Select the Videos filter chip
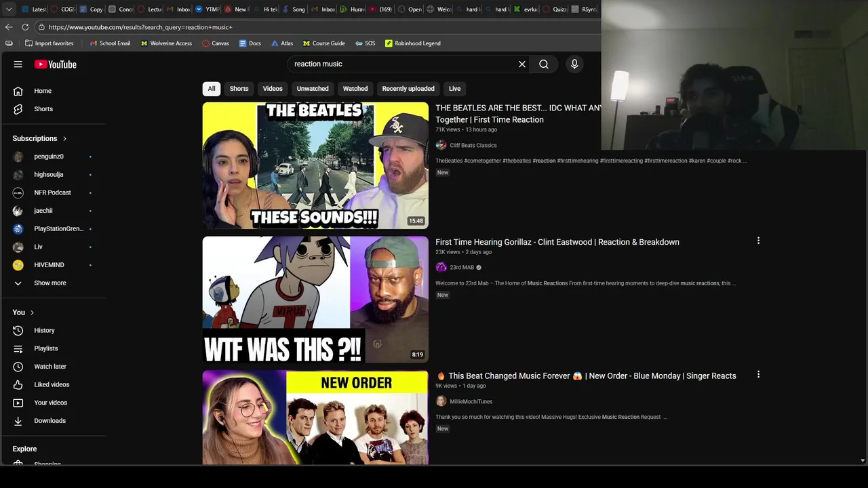Screen dimensions: 868x488 click(x=273, y=89)
